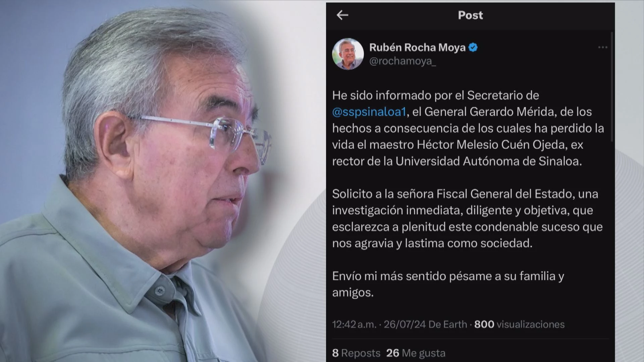Viewport: 644px width, 362px height.
Task: Click the 12:42 a.m. timestamp
Action: tap(354, 324)
